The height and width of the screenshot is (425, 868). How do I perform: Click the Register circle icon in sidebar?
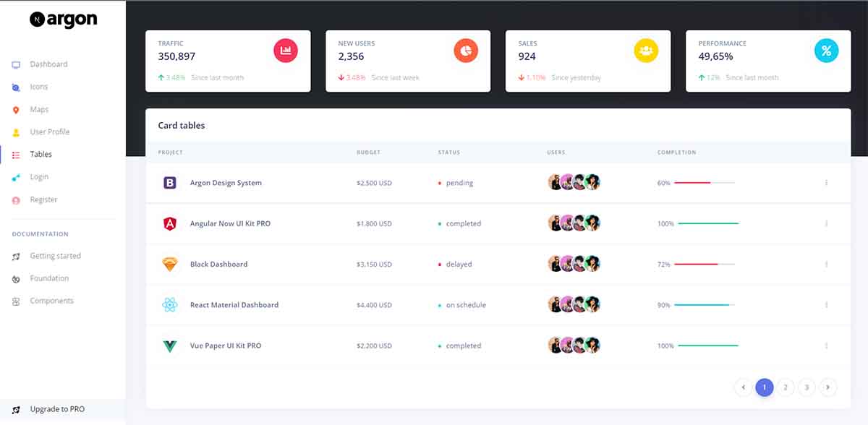[x=16, y=200]
